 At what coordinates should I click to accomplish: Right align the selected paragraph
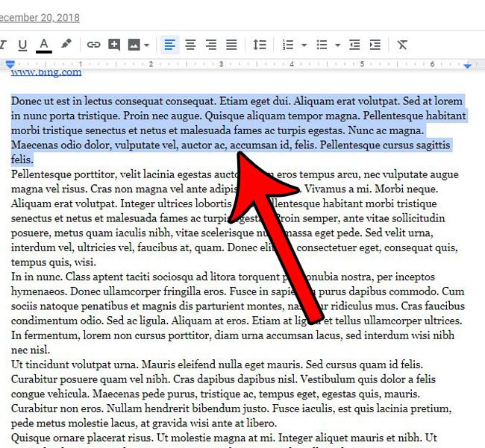(211, 45)
